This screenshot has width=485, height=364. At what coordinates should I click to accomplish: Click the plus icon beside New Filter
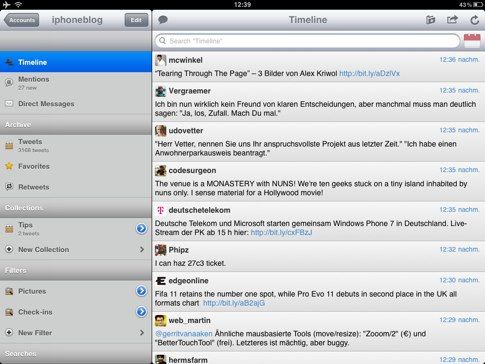(9, 332)
